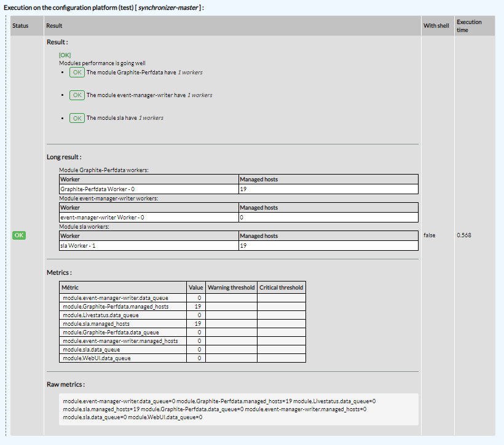Click the event-manager-writer Worker - 0 cell
This screenshot has width=504, height=445.
point(102,218)
